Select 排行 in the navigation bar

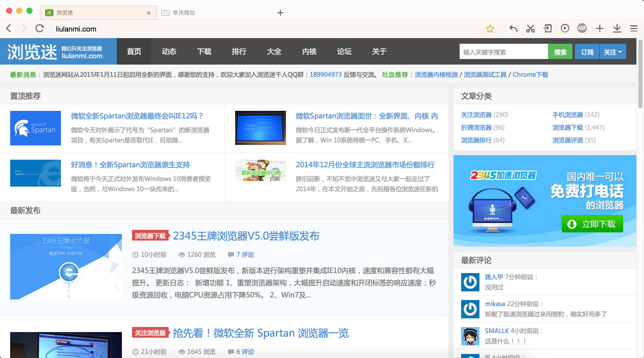tap(239, 51)
